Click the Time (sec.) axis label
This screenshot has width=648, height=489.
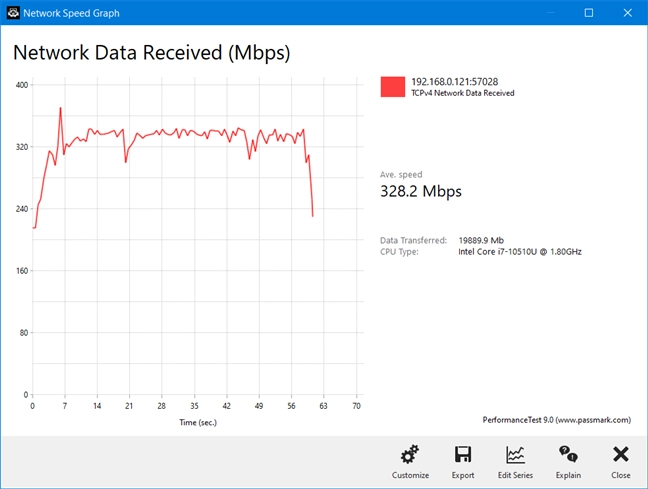(198, 422)
